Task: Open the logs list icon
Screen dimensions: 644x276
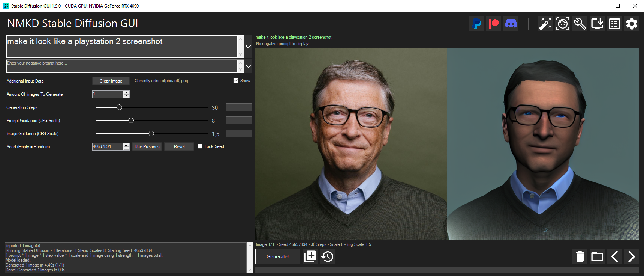Action: point(614,24)
